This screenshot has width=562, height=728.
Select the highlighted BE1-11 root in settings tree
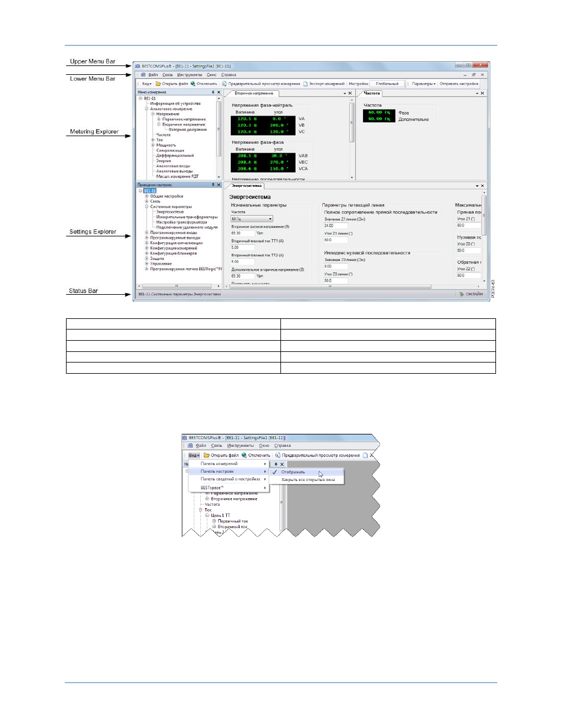[x=150, y=191]
